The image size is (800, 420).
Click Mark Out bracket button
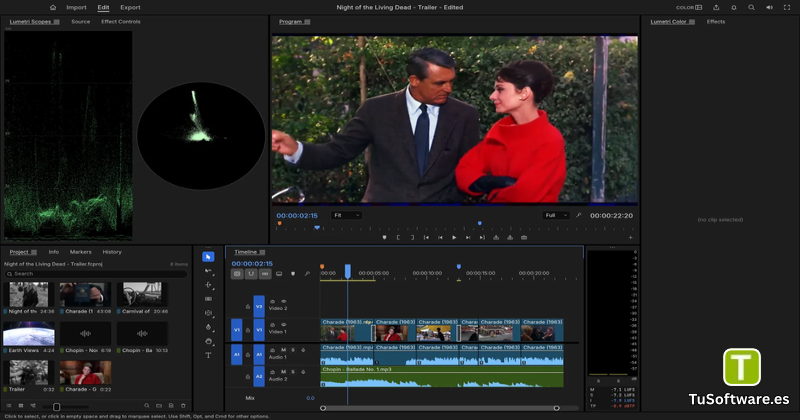click(412, 237)
